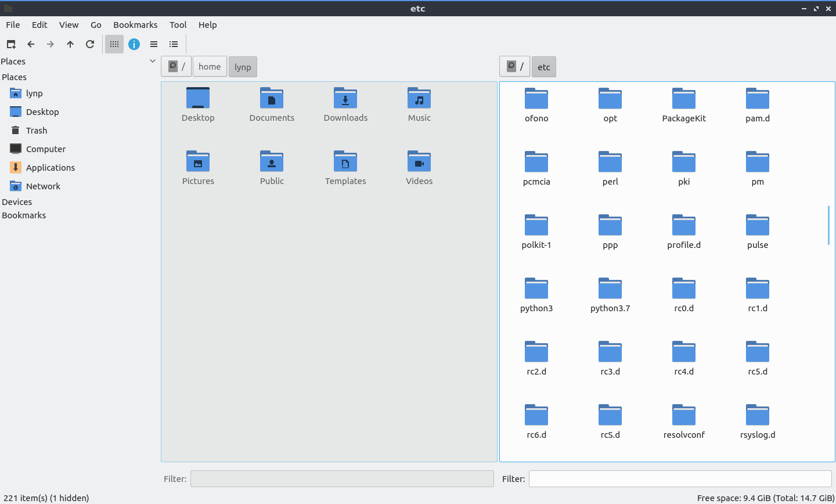Click the right pane vertical scrollbar
This screenshot has width=836, height=504.
[828, 225]
